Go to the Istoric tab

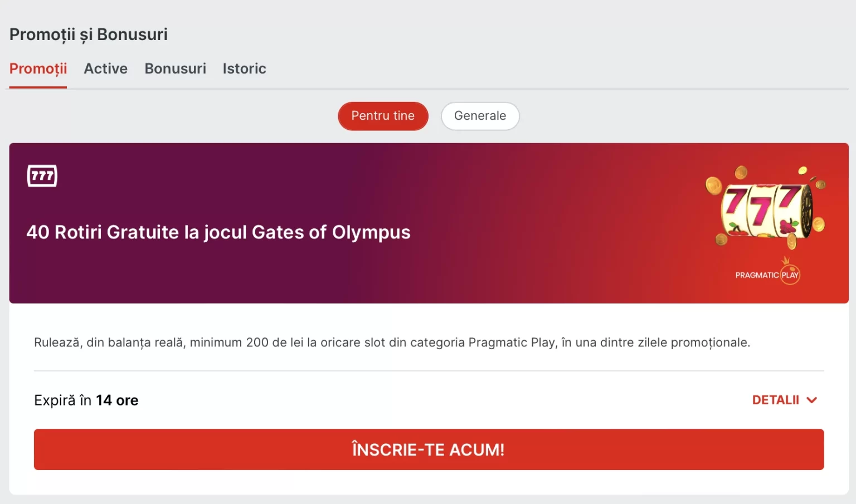click(244, 69)
